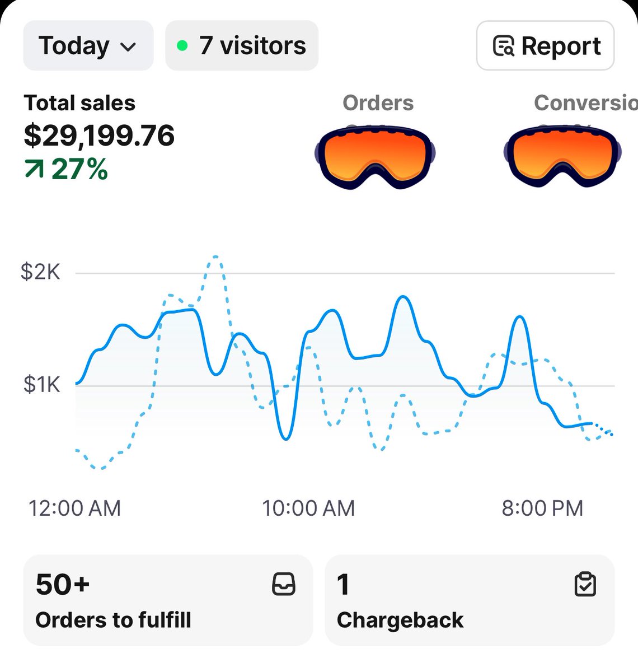This screenshot has width=638, height=672.
Task: Tap the green live visitors dot
Action: (182, 46)
